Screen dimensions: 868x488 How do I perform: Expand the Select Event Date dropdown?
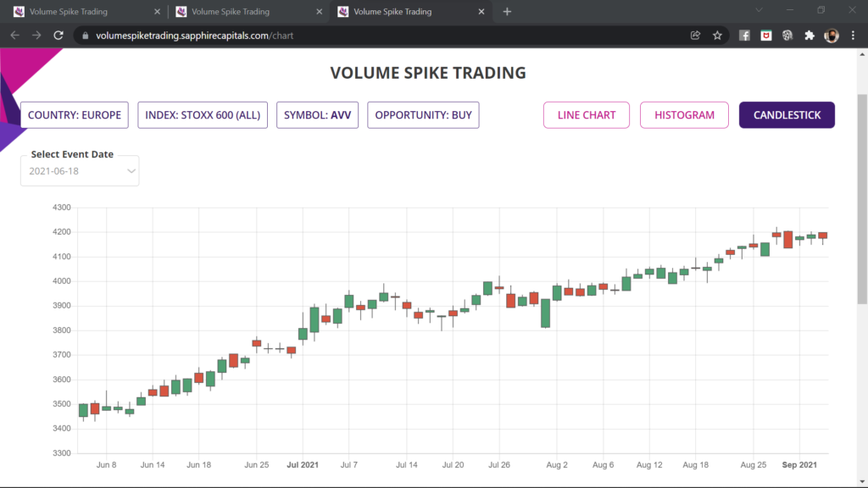[x=80, y=171]
